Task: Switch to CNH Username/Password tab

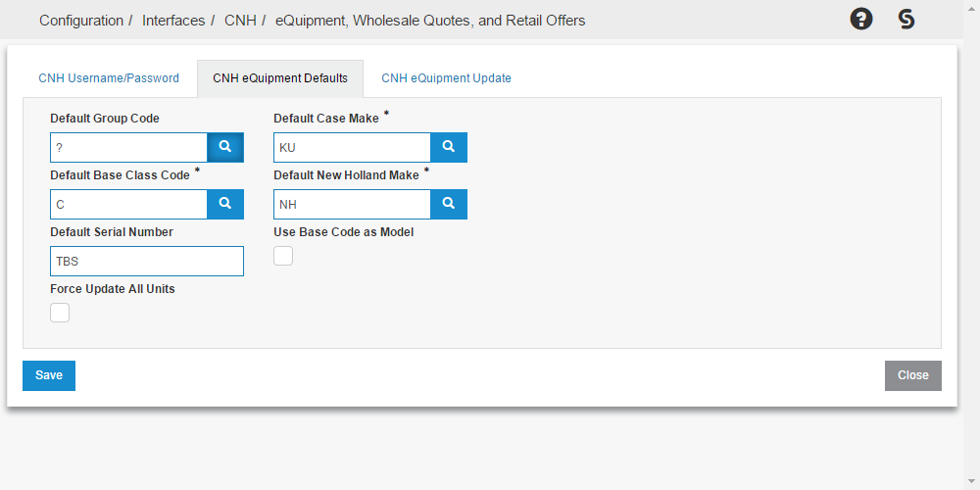Action: pos(109,78)
